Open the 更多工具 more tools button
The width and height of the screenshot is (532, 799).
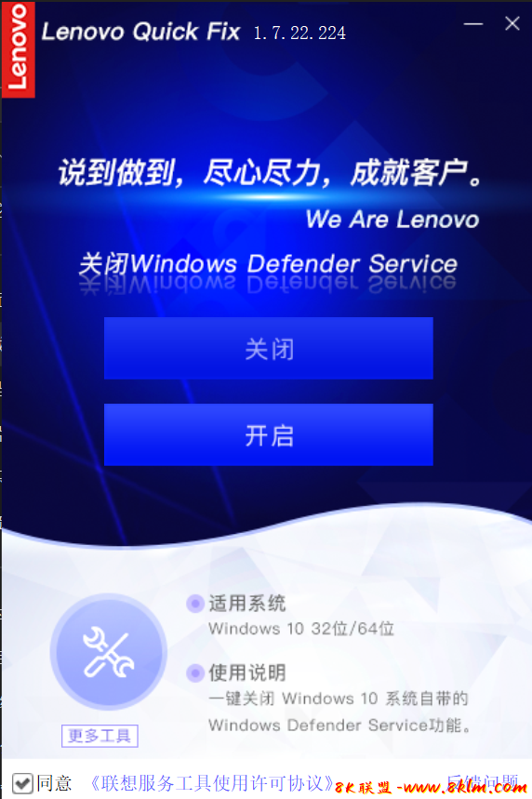pos(100,736)
